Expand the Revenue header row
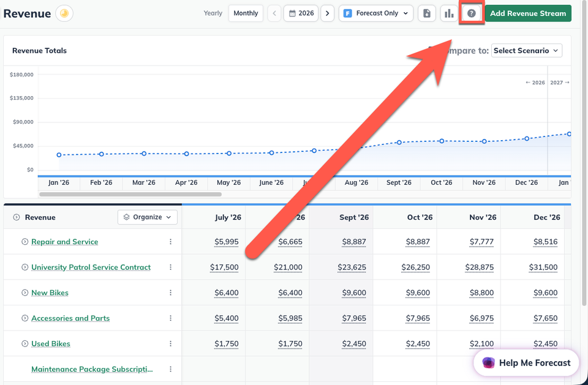This screenshot has width=588, height=385. point(17,217)
